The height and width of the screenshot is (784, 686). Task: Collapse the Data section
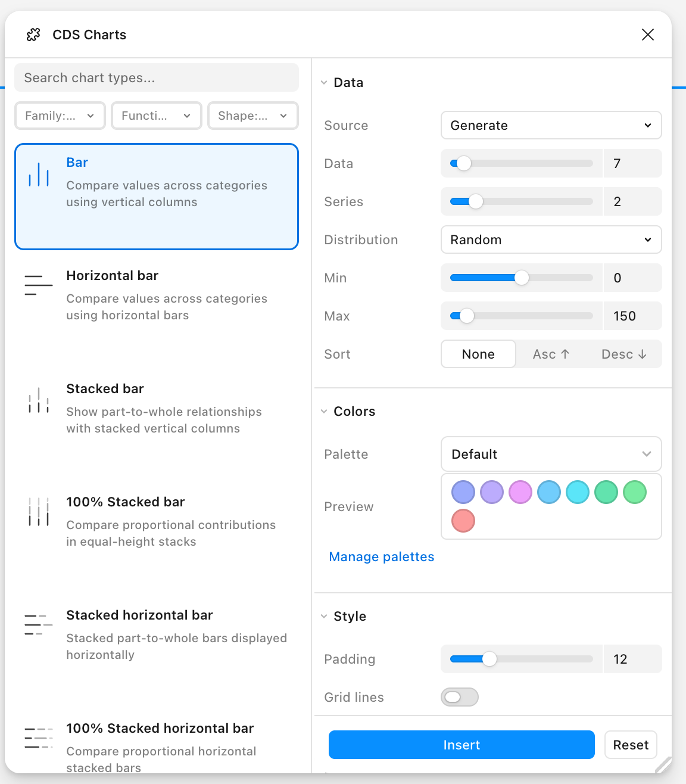pos(324,82)
